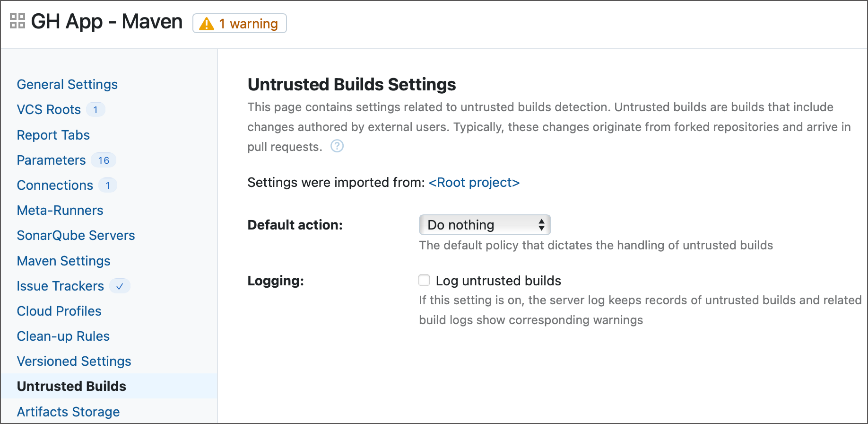Viewport: 868px width, 424px height.
Task: Go to Meta-Runners settings
Action: (x=60, y=211)
